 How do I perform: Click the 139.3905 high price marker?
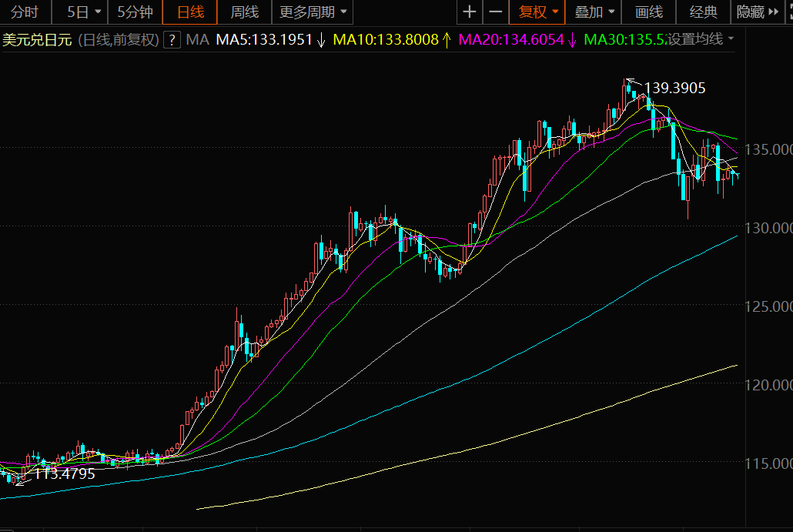click(674, 88)
